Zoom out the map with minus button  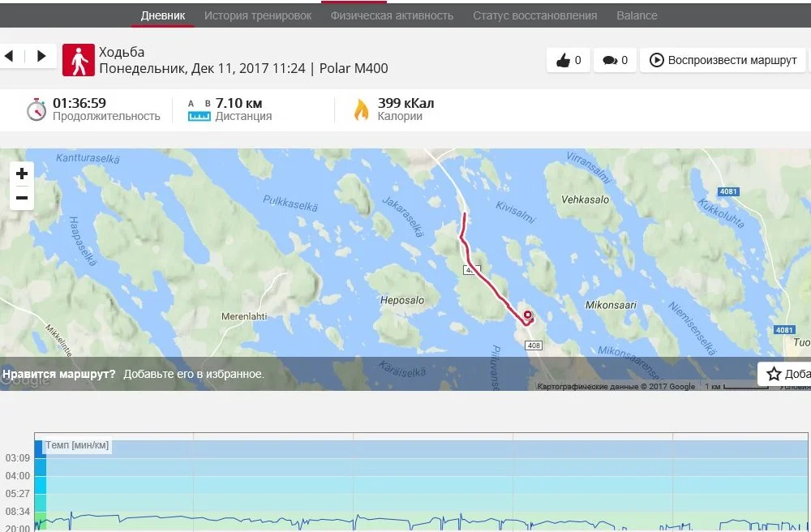(x=22, y=198)
